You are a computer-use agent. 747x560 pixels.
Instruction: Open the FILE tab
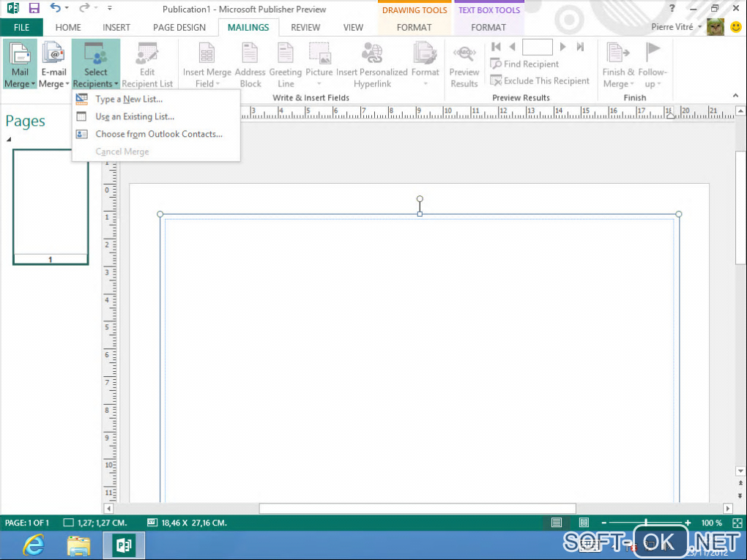pos(21,28)
